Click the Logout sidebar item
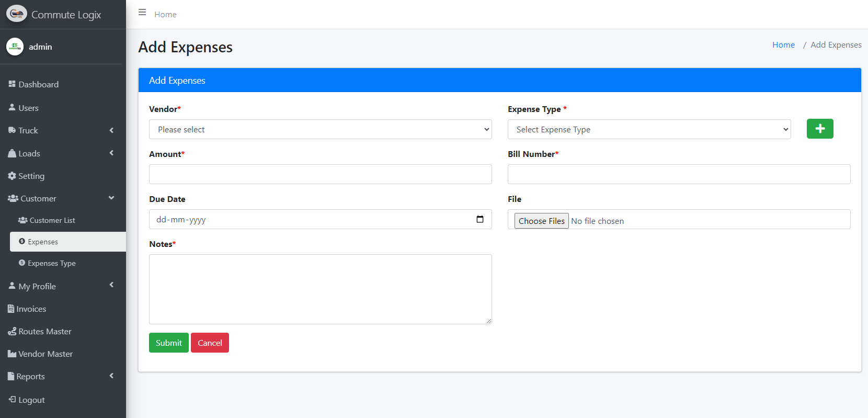 click(31, 400)
